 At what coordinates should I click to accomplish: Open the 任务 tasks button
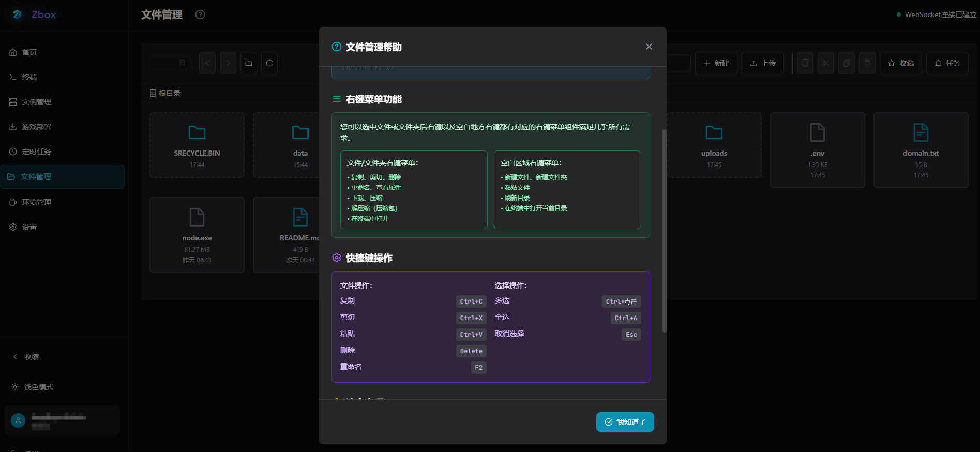pyautogui.click(x=947, y=63)
